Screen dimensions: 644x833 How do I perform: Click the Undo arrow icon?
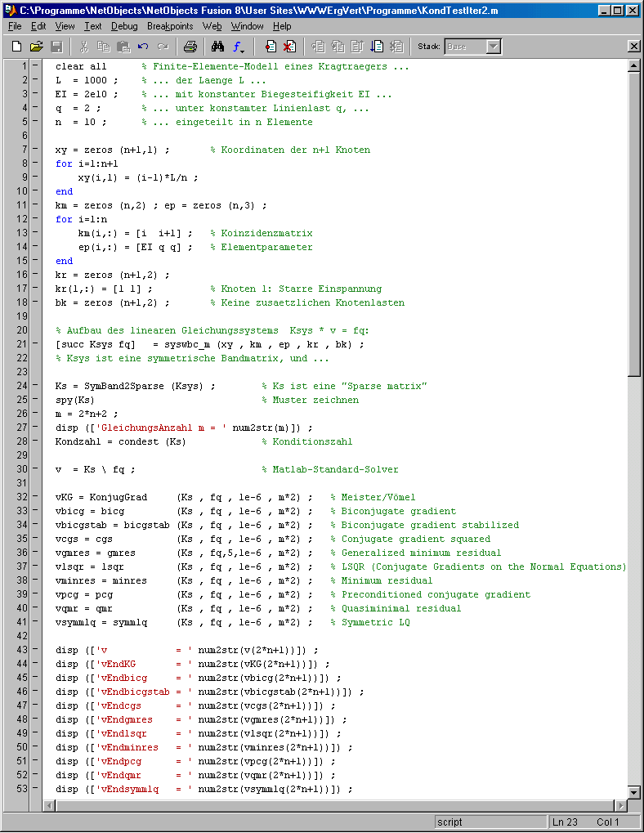point(144,47)
